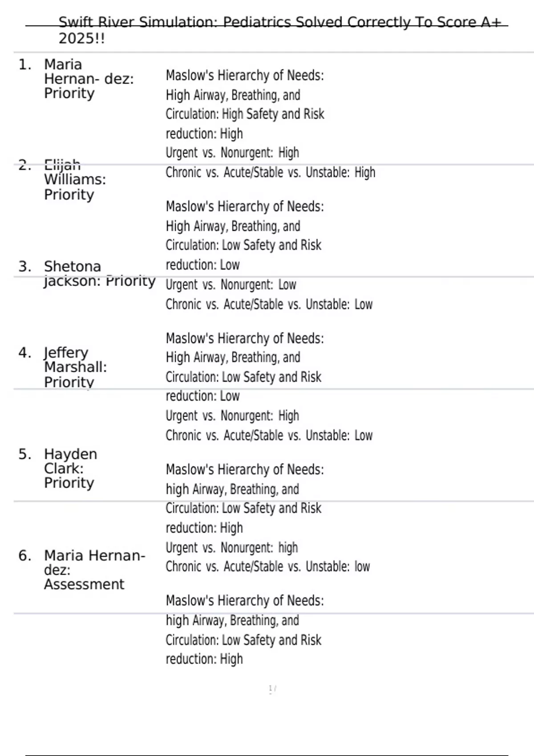Select the Shetona Jackson: Priority entry
The height and width of the screenshot is (756, 534).
tap(99, 273)
